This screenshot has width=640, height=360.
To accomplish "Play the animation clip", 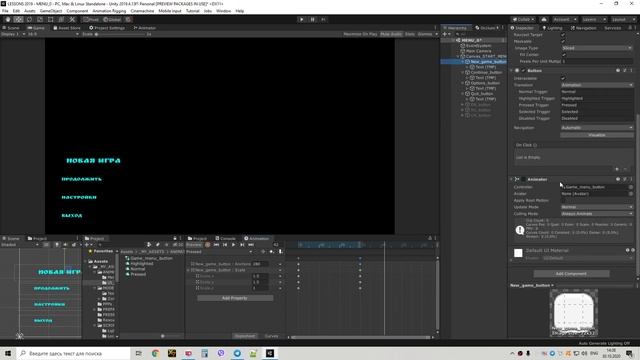I will 233,244.
